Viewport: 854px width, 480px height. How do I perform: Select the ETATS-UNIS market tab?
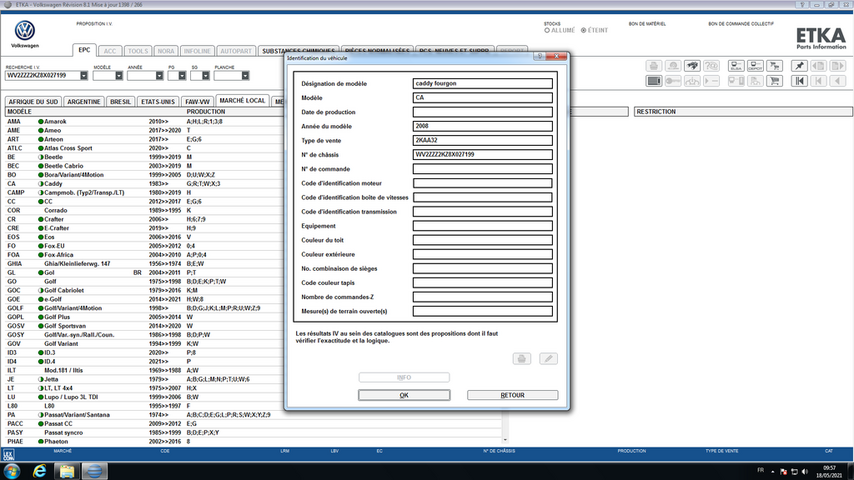[158, 102]
